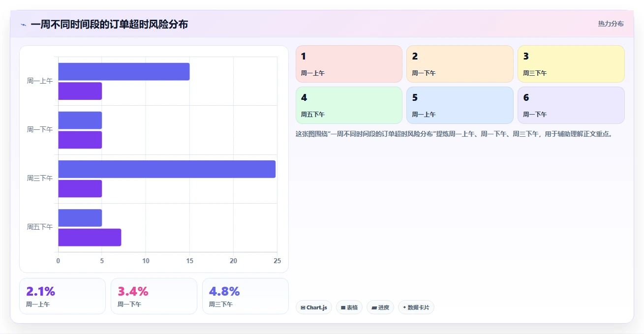Open ranking card 6 周一下午
Screen dimensions: 644x334
[x=571, y=105]
